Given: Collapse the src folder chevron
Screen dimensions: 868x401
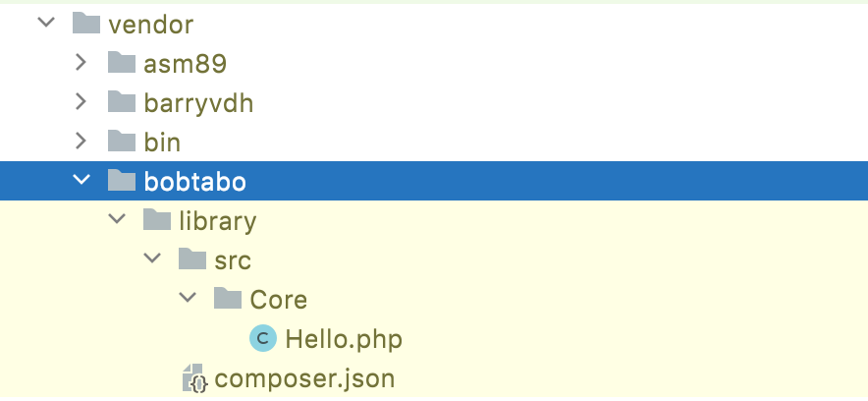Looking at the screenshot, I should pyautogui.click(x=152, y=259).
